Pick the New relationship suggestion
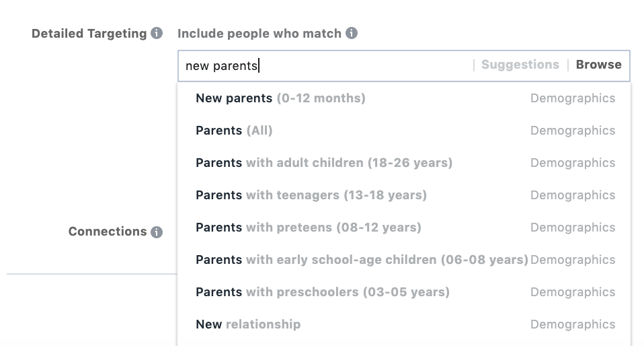The image size is (644, 346). pos(248,324)
